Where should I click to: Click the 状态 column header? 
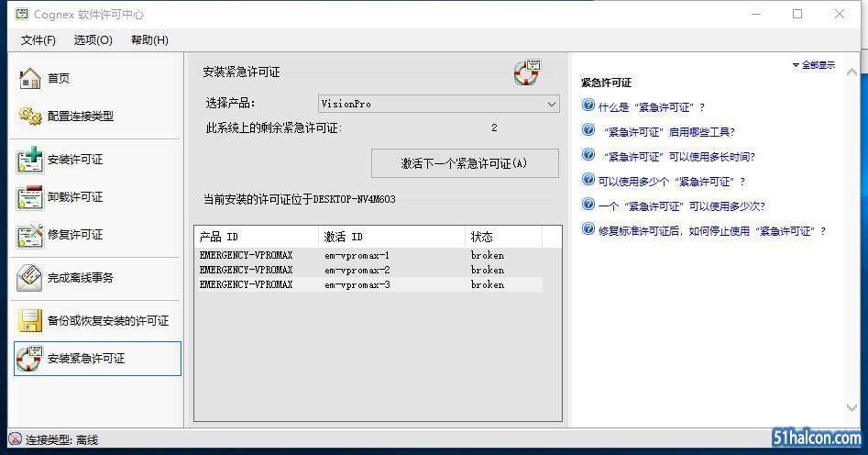click(504, 237)
